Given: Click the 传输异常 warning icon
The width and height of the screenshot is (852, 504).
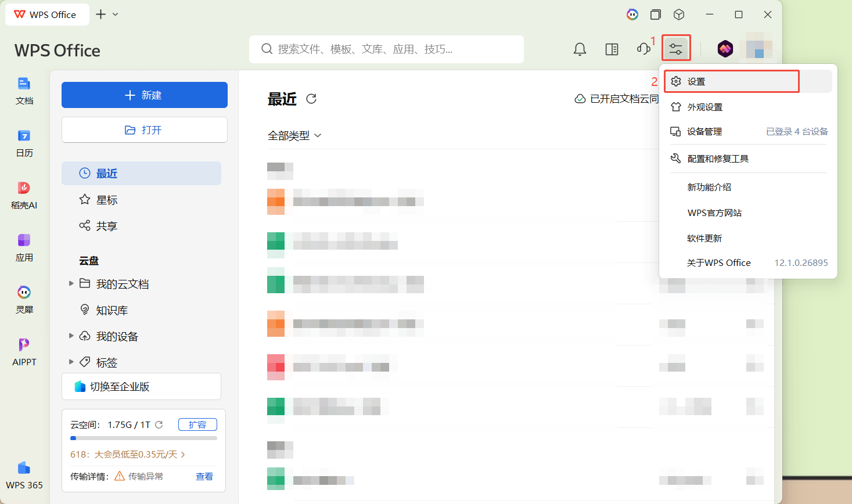Looking at the screenshot, I should point(120,476).
